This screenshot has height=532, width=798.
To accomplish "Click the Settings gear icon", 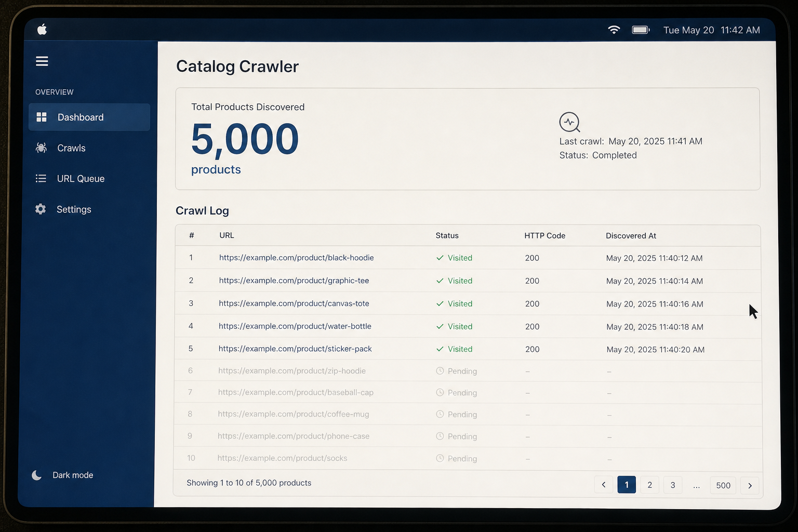I will (x=41, y=209).
